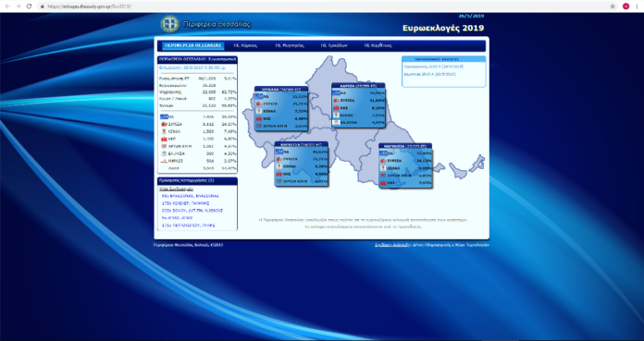The height and width of the screenshot is (341, 644).
Task: Click the ΚΚΕ party logo in the summary panel
Action: tap(164, 140)
